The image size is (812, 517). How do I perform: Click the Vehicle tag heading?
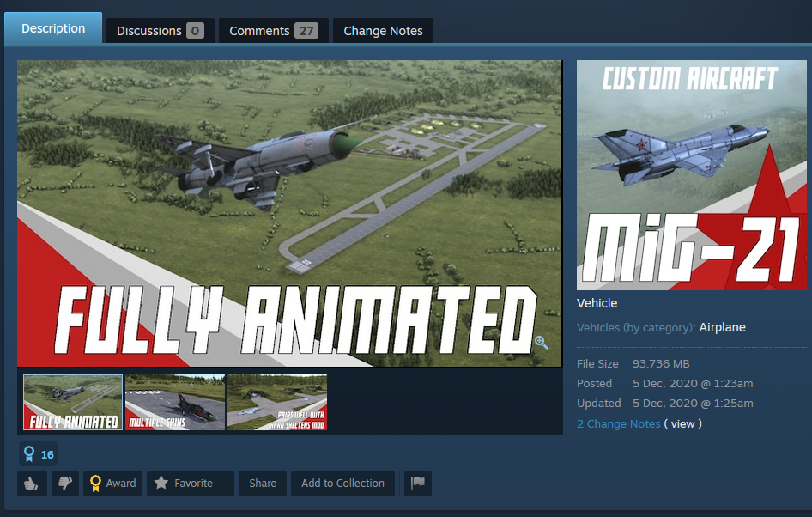click(597, 303)
